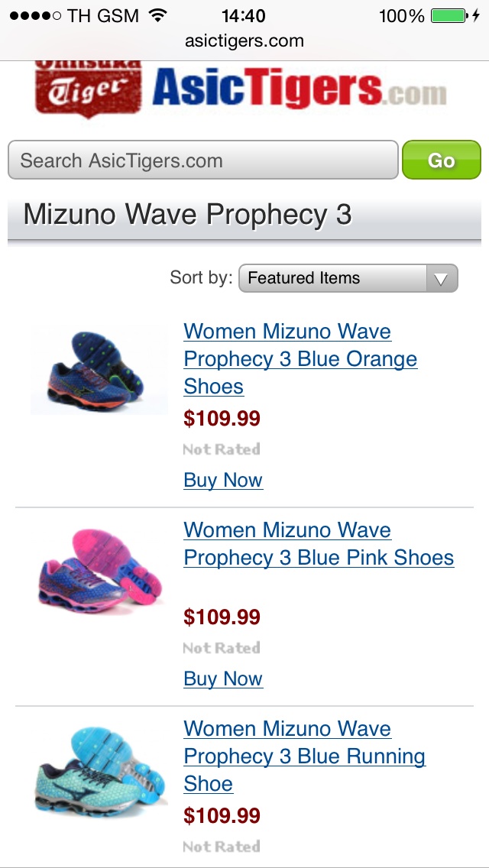View the light blue running shoe thumbnail
The height and width of the screenshot is (868, 489).
(x=98, y=773)
